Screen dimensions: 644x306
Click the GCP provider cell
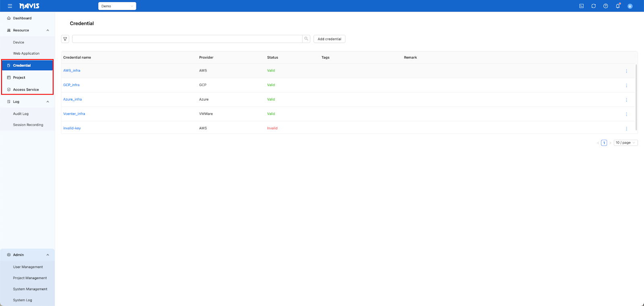tap(203, 85)
